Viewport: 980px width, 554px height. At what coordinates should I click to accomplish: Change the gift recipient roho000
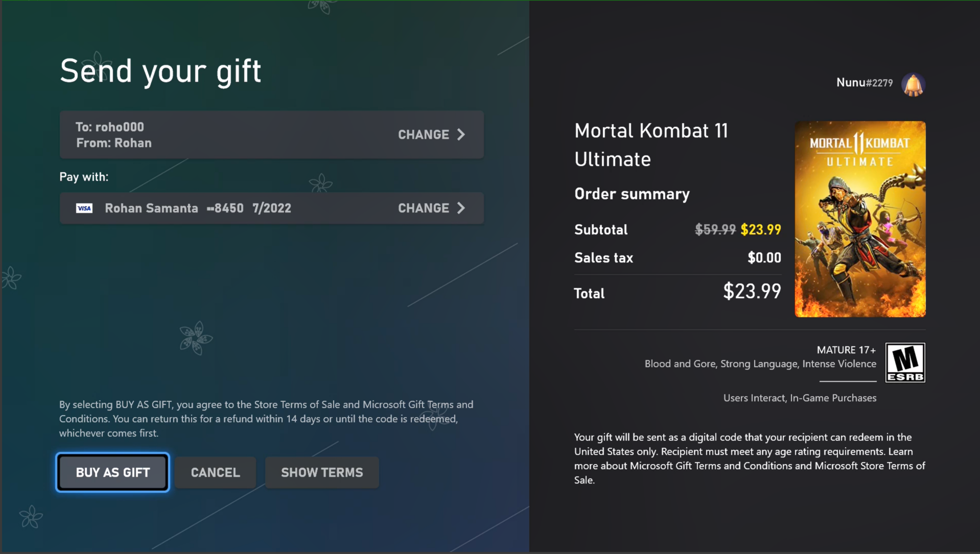click(x=271, y=135)
